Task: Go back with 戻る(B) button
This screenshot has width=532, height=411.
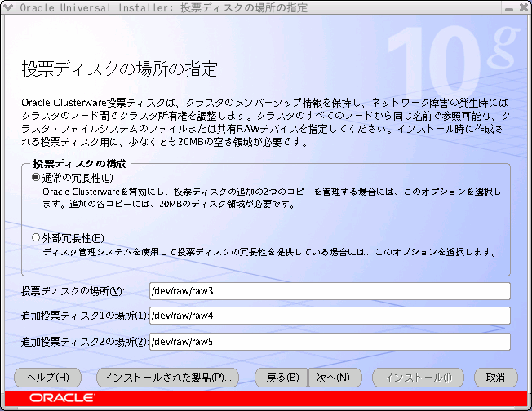Action: click(282, 378)
